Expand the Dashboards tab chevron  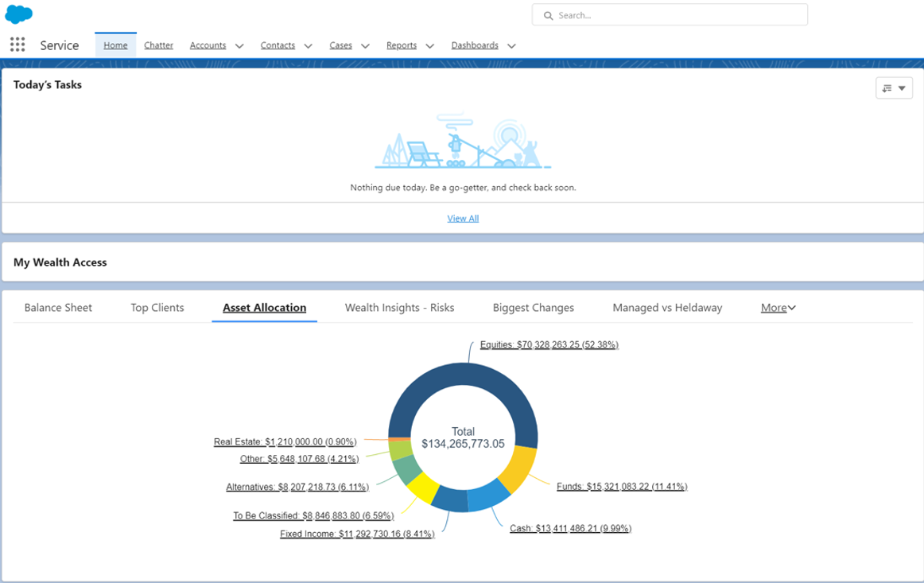click(x=511, y=46)
